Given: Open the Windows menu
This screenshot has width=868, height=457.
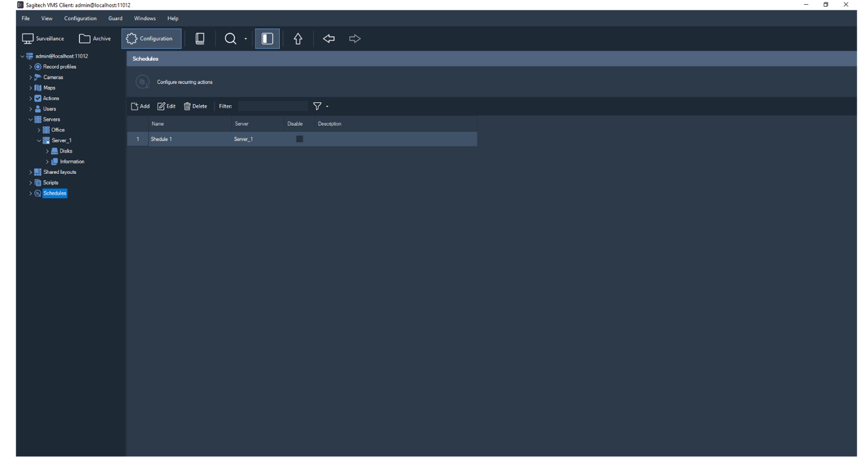Looking at the screenshot, I should pos(145,18).
